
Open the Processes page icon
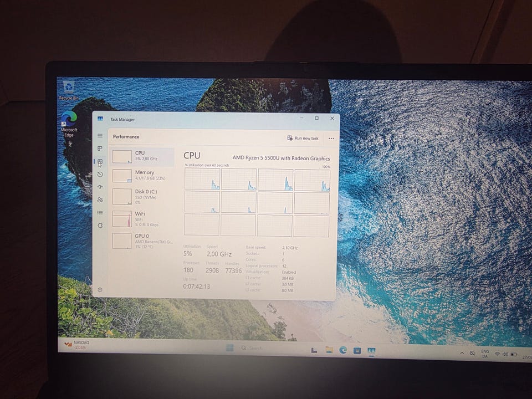click(100, 149)
